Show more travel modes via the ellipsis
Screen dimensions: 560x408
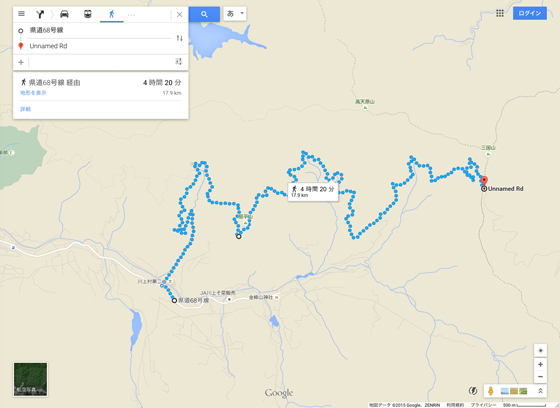tap(131, 15)
